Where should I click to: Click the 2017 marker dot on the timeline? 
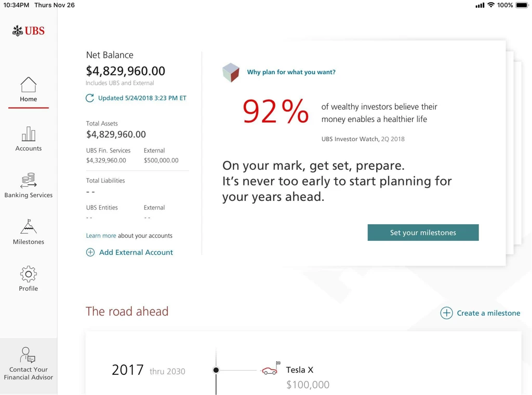tap(216, 370)
